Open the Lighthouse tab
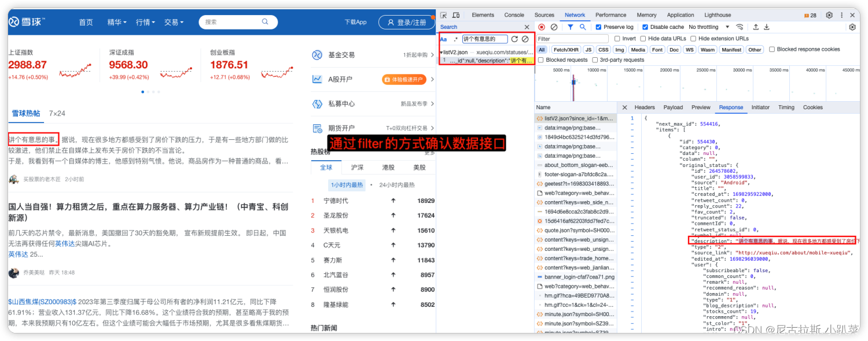Viewport: 868px width, 341px height. pos(718,15)
